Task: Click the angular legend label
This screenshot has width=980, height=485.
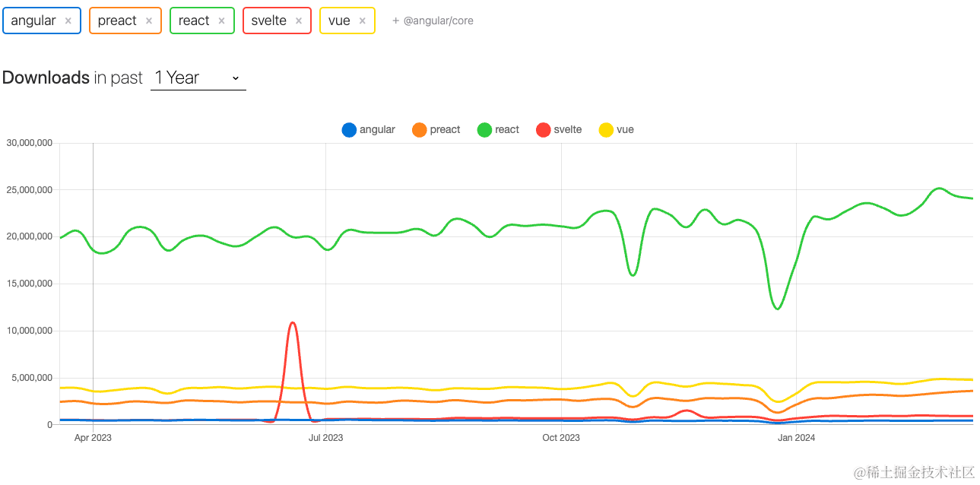Action: pyautogui.click(x=377, y=130)
